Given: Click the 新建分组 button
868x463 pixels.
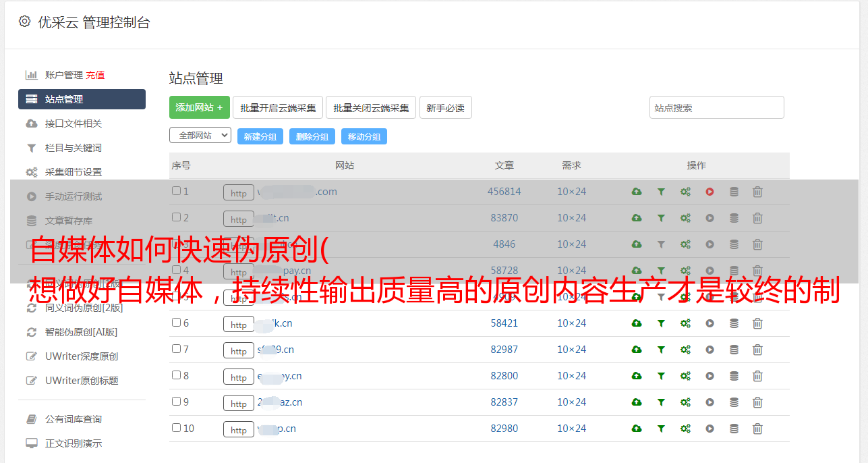Looking at the screenshot, I should [260, 136].
